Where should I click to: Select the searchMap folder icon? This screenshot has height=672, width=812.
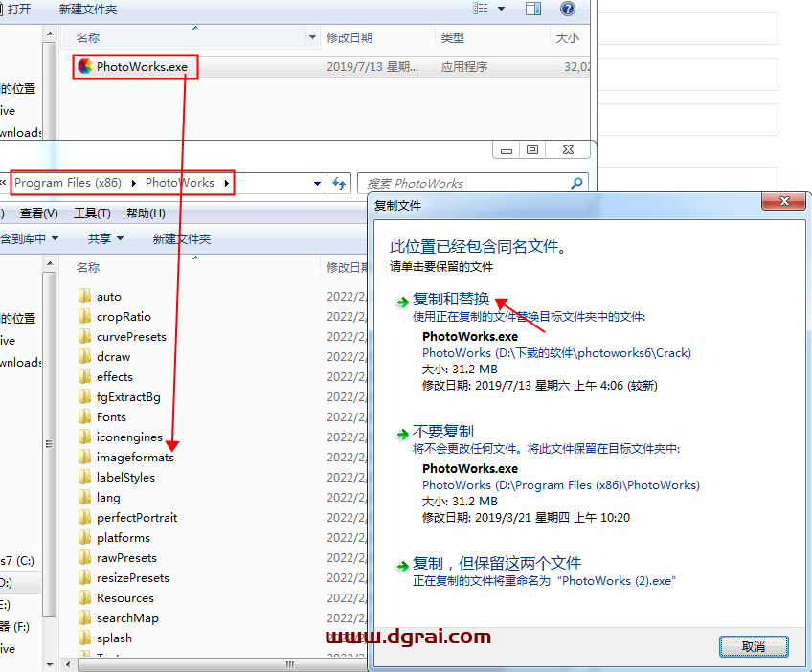pos(85,618)
